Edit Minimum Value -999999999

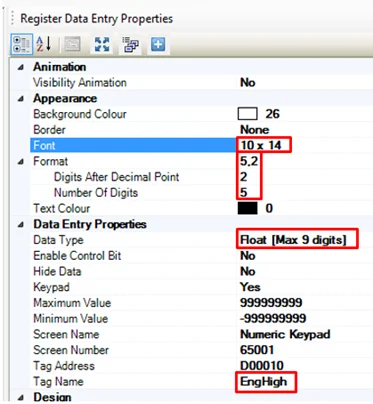[x=273, y=319]
